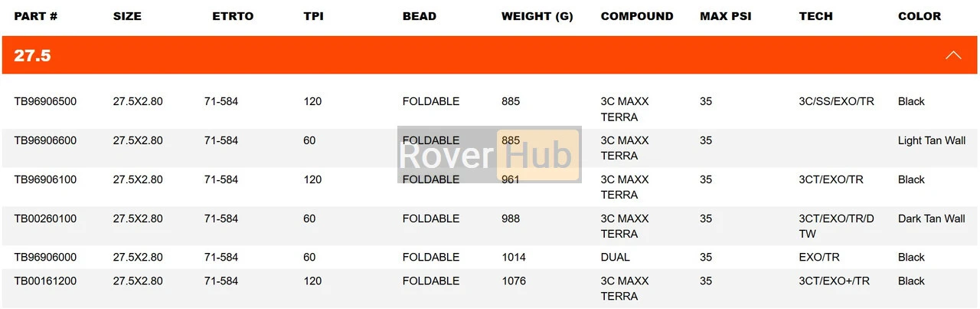Select part number TB96906600
This screenshot has width=980, height=309.
(x=45, y=140)
